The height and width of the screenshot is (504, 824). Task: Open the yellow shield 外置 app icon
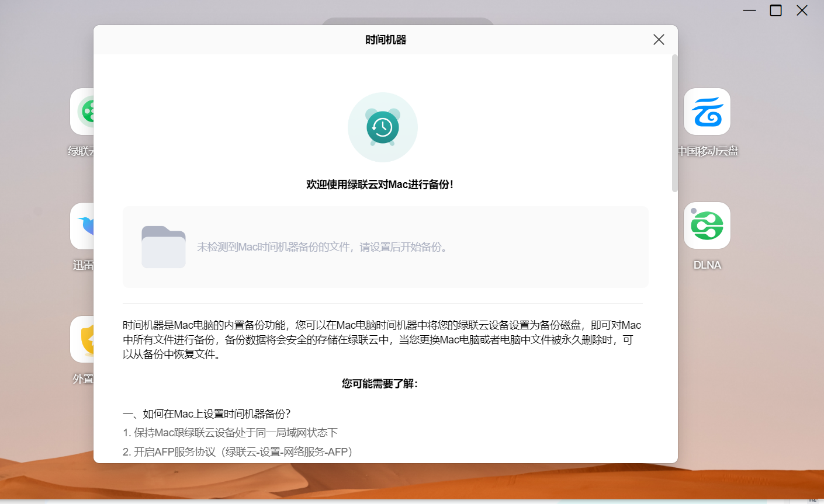pos(82,339)
